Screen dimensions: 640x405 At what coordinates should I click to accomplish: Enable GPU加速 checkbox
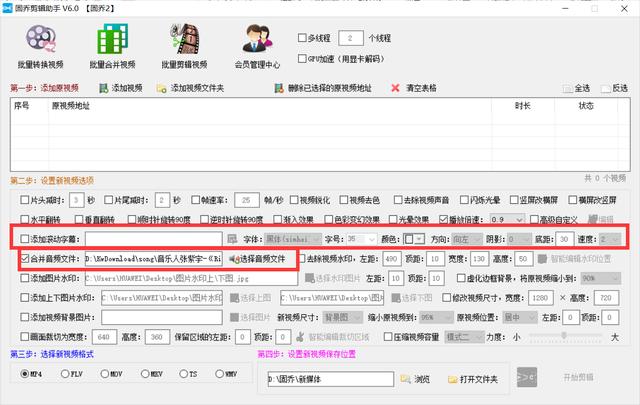pyautogui.click(x=302, y=58)
